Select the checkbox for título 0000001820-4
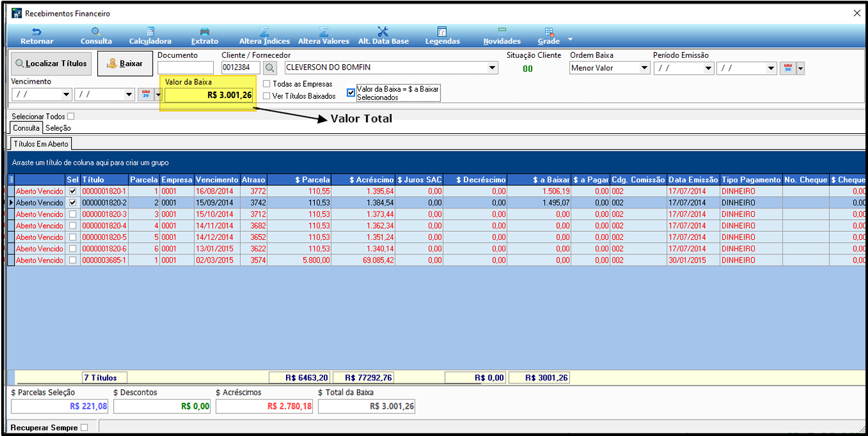868x436 pixels. 73,226
